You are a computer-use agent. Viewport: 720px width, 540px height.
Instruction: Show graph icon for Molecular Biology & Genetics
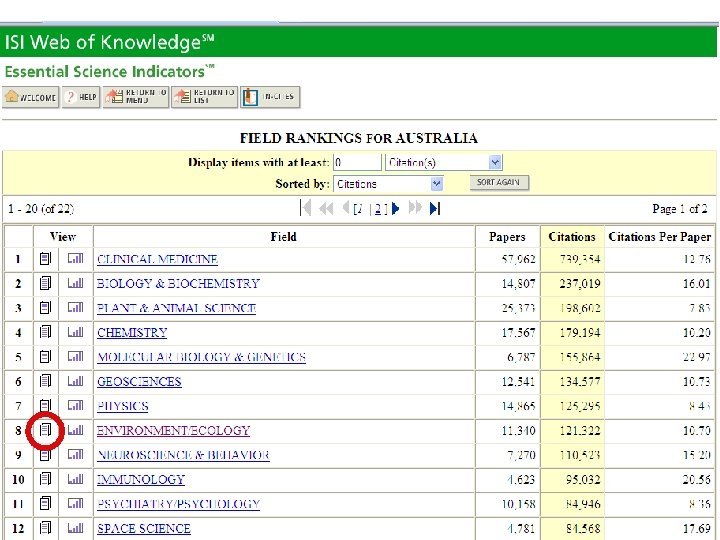pyautogui.click(x=75, y=357)
